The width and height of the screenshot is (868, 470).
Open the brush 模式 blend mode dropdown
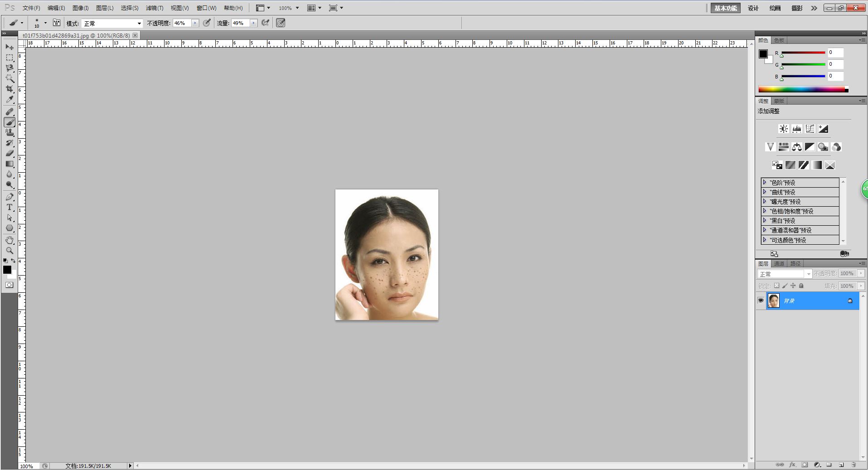point(112,24)
